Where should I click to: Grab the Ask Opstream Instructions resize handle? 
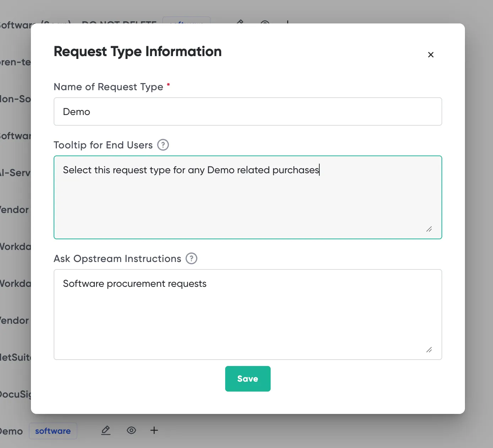pos(429,350)
